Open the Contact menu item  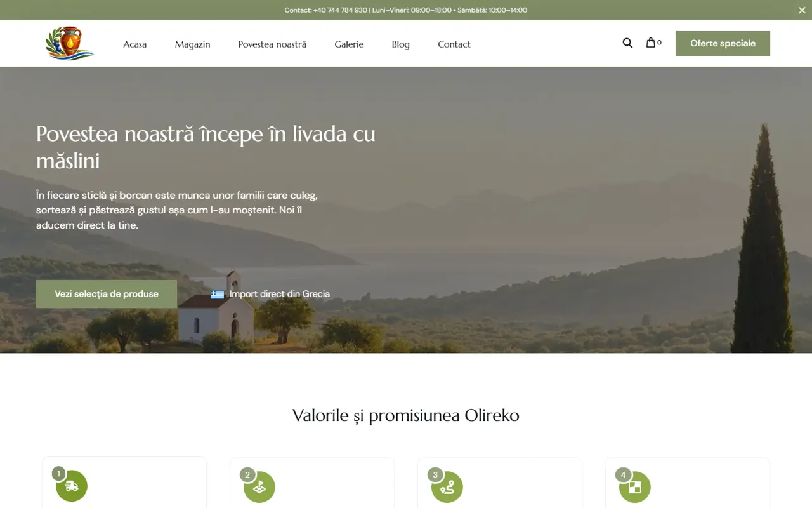pyautogui.click(x=454, y=44)
